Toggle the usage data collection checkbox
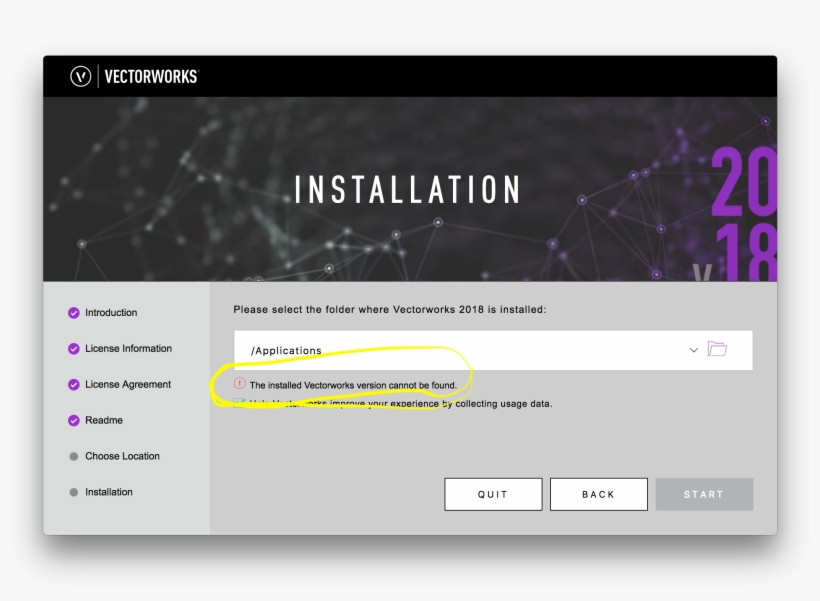Viewport: 820px width, 601px height. tap(240, 403)
